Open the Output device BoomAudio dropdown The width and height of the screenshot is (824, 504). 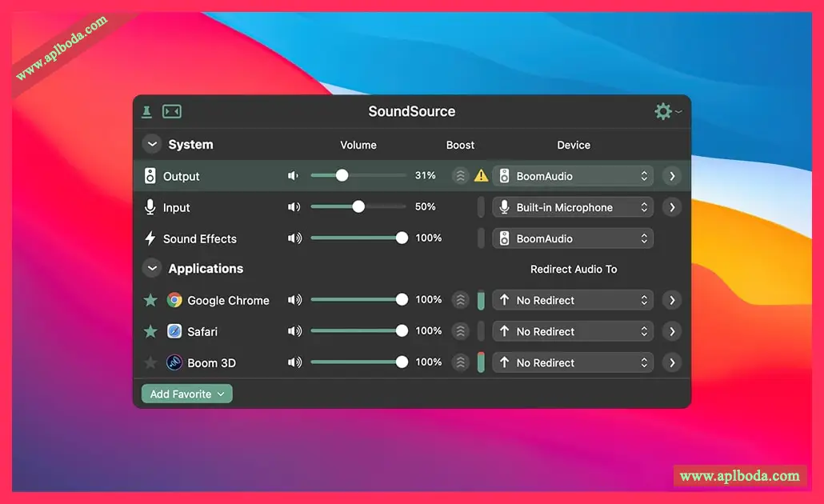[573, 176]
